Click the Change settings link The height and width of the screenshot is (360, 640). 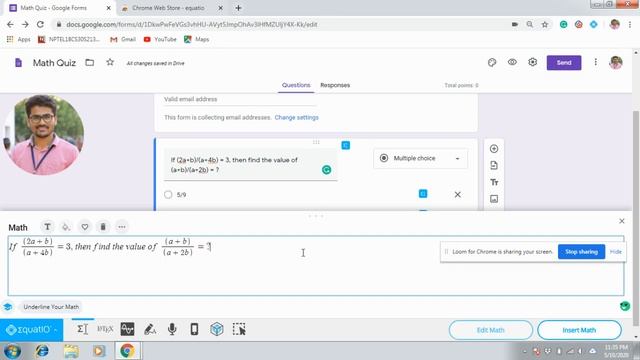[x=296, y=117]
